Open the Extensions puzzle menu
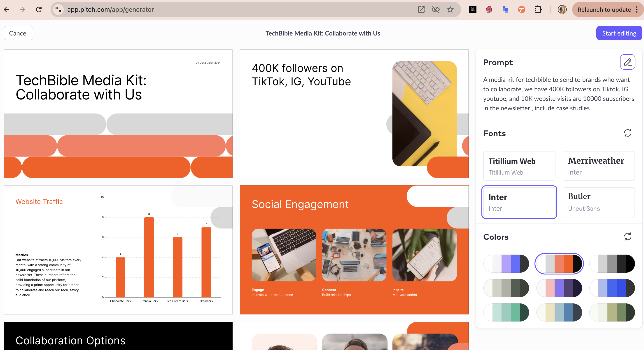Screen dimensions: 644x350 click(x=538, y=9)
